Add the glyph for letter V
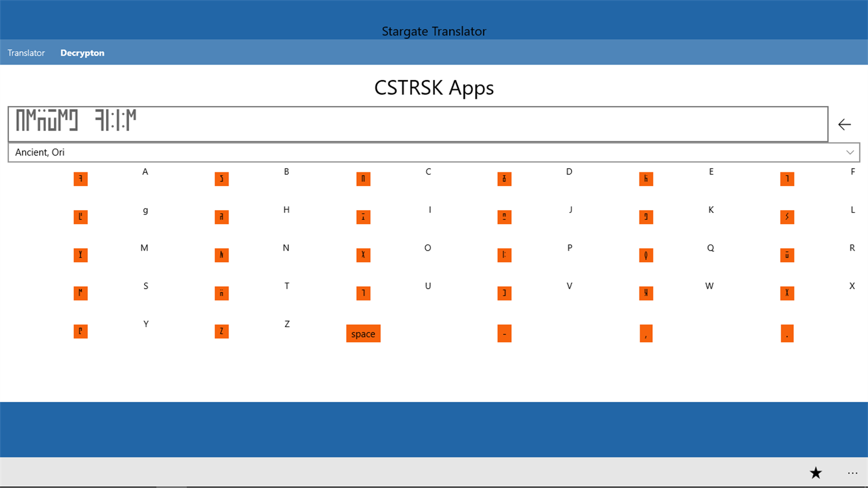868x488 pixels. click(x=505, y=293)
